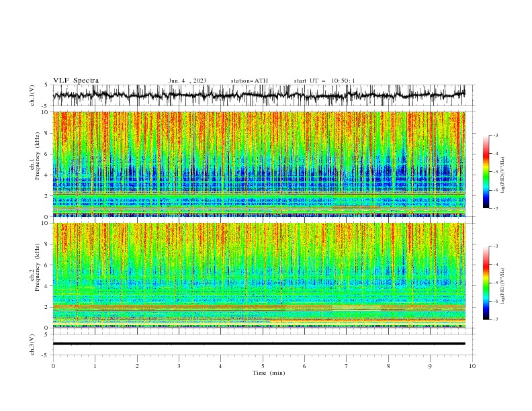Click the '-7' label on lower colorbar

(x=496, y=320)
